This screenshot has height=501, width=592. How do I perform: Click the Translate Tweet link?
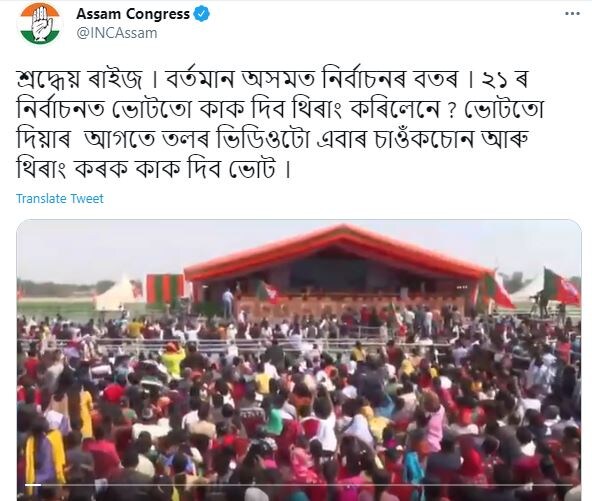(x=60, y=199)
